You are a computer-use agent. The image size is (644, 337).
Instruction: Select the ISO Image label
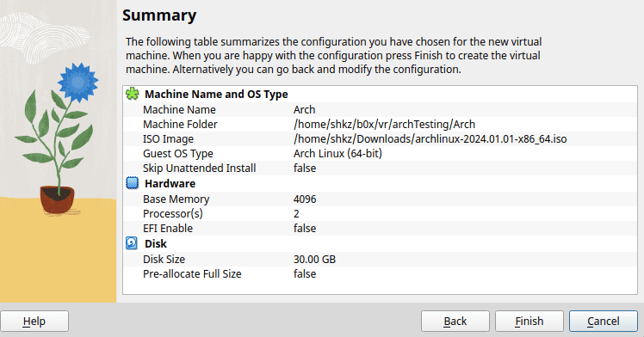[168, 139]
